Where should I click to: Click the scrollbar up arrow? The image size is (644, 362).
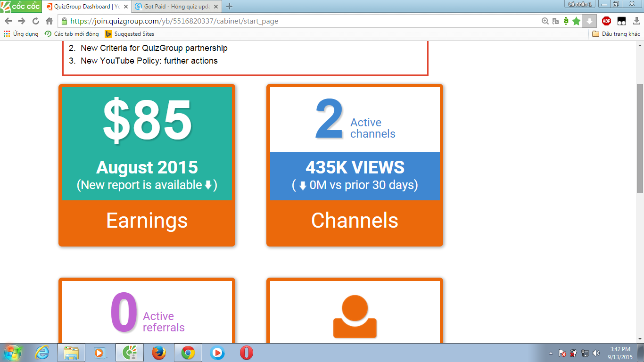tap(640, 45)
